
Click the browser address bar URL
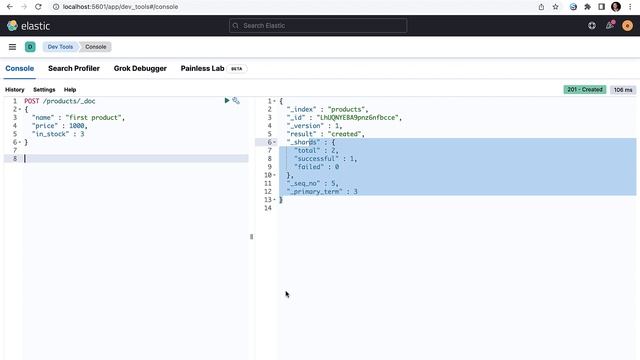tap(120, 7)
